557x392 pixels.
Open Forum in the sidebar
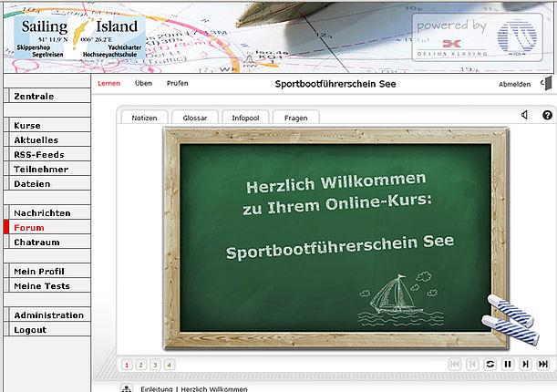click(x=29, y=228)
